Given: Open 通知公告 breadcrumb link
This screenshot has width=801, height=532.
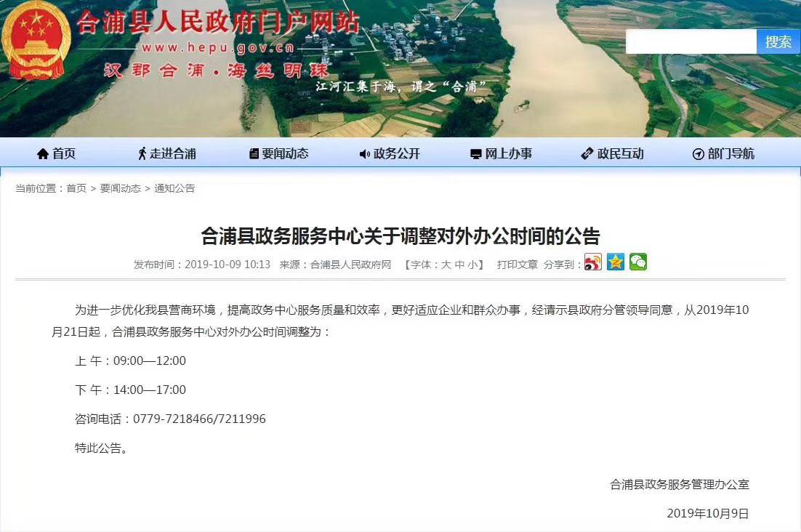Looking at the screenshot, I should point(174,188).
